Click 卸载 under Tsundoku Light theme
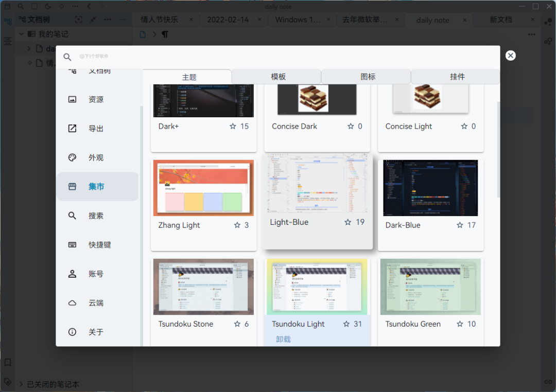This screenshot has height=392, width=556. [x=283, y=339]
